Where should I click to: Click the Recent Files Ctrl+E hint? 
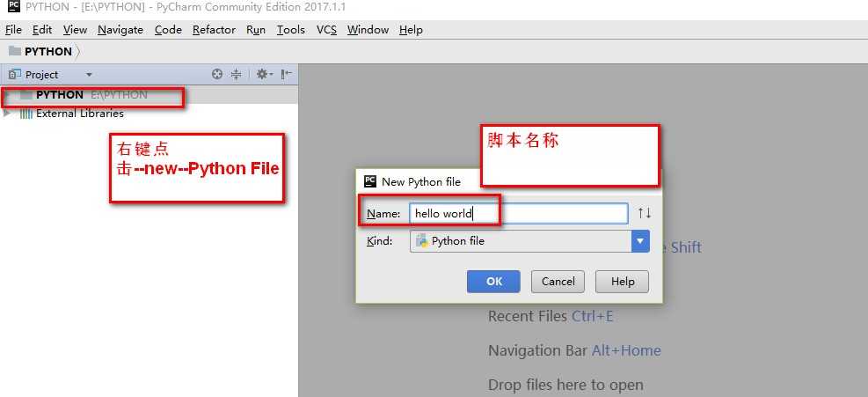(551, 317)
